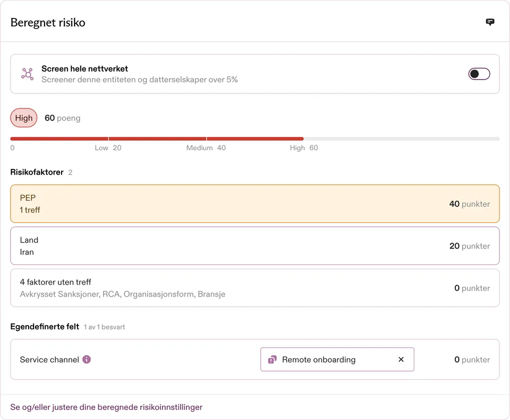Click the Medium 40 threshold marker

pos(206,148)
